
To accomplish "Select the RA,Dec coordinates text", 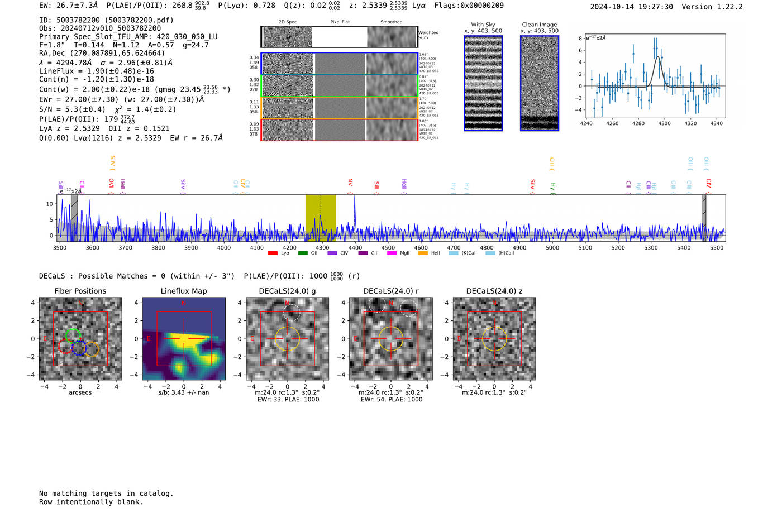I will [x=102, y=54].
